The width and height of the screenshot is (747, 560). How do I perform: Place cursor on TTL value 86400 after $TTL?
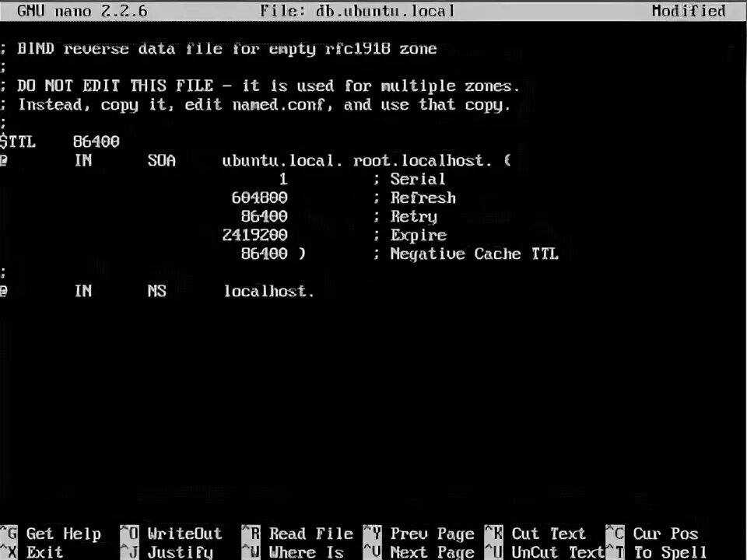point(96,142)
